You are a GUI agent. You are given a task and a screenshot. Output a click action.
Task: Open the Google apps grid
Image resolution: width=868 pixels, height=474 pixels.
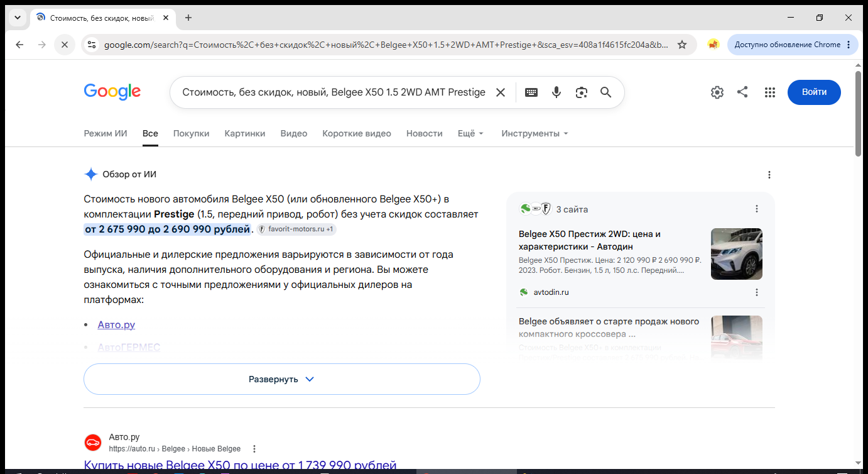[770, 92]
